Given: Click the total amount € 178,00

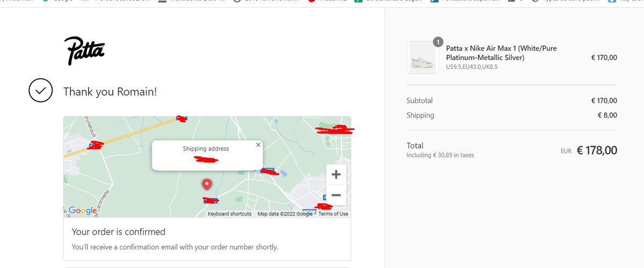Looking at the screenshot, I should 597,150.
